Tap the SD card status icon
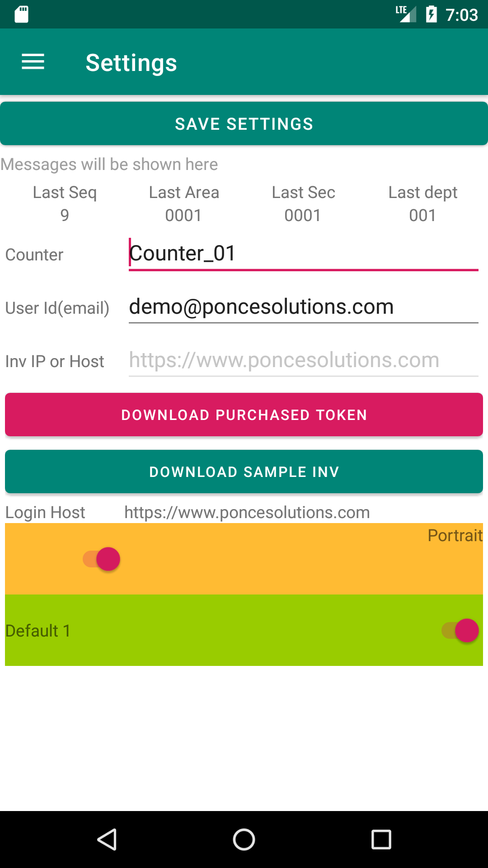488x868 pixels. click(x=21, y=14)
